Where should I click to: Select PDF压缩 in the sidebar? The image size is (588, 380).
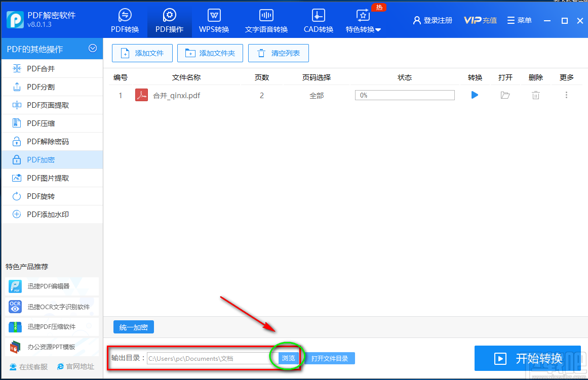(52, 123)
